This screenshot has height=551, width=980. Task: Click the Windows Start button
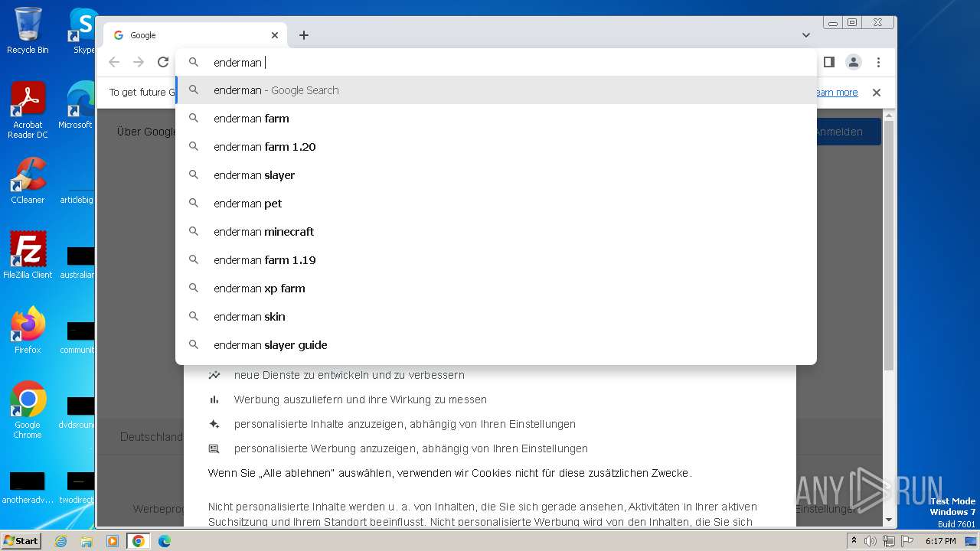(x=21, y=540)
